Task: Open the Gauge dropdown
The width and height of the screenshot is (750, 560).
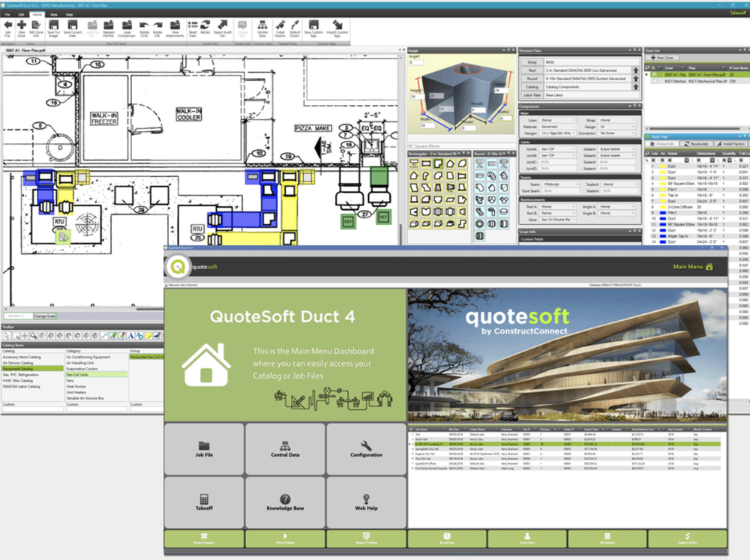Action: click(x=617, y=127)
